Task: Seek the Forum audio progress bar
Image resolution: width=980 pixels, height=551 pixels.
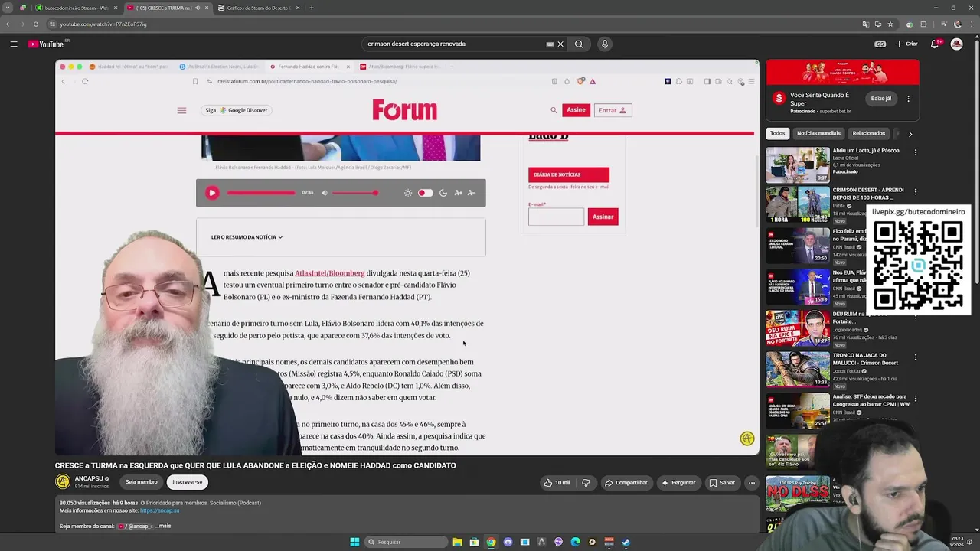Action: coord(261,193)
